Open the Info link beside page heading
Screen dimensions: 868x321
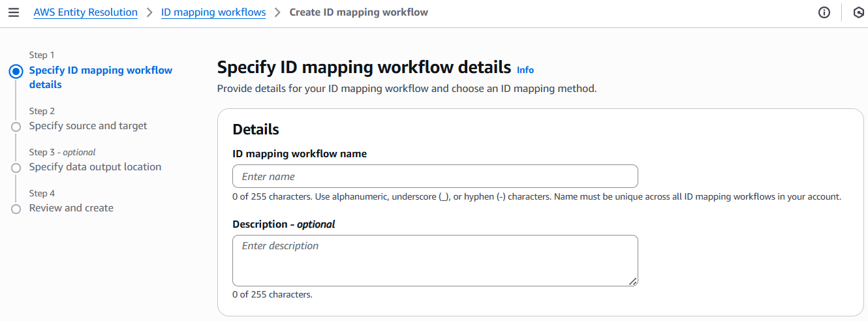click(525, 70)
